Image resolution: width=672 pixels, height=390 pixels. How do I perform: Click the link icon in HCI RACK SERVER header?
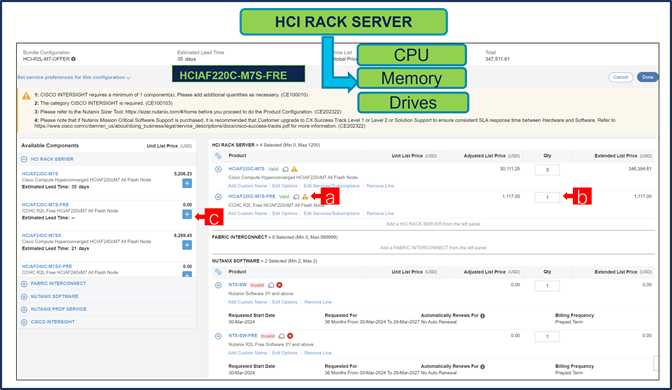[x=218, y=156]
